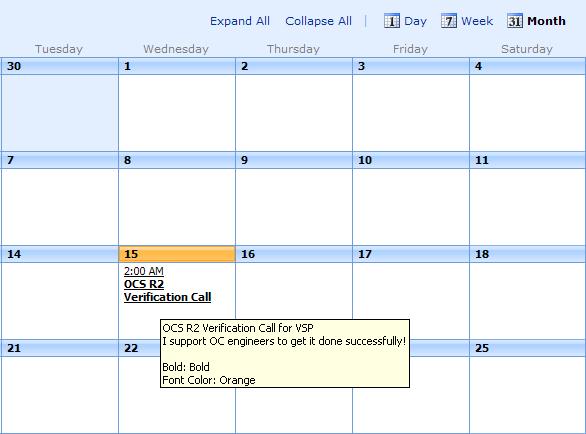
Task: Select the Month view label
Action: pos(546,21)
